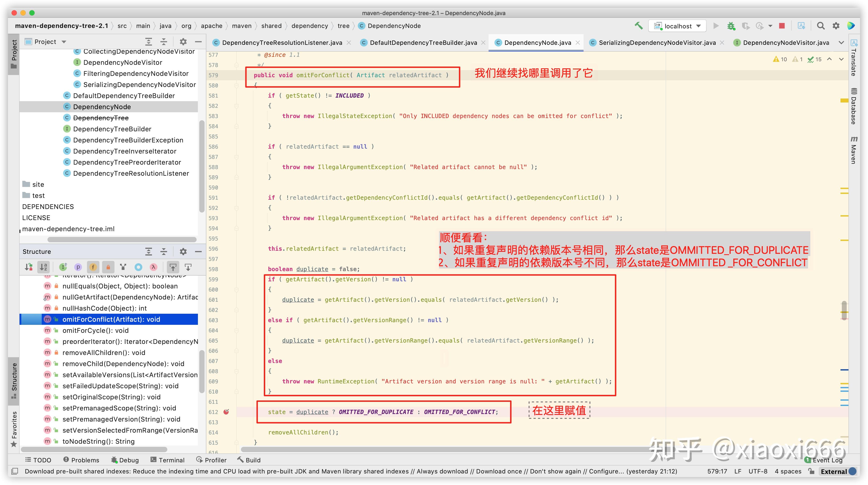Open Structure panel gear options
The width and height of the screenshot is (868, 485).
(x=183, y=251)
